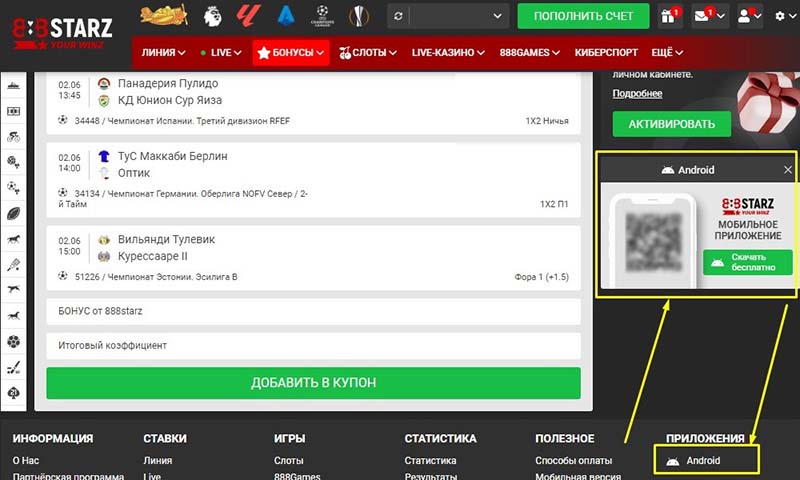800x480 pixels.
Task: Select the cycling sidebar icon
Action: tap(14, 137)
